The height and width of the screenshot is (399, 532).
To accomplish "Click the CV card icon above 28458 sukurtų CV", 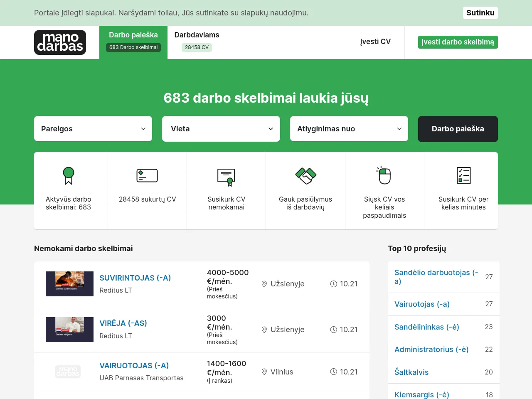I will (147, 175).
